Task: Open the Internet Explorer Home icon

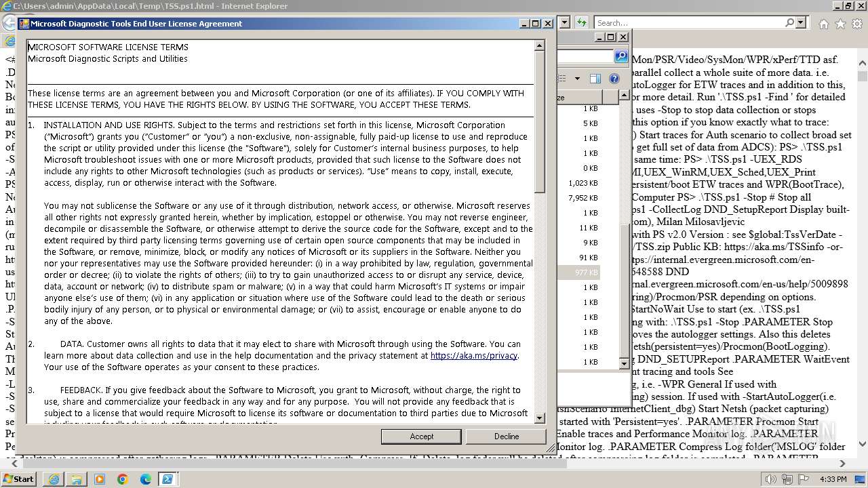Action: (823, 24)
